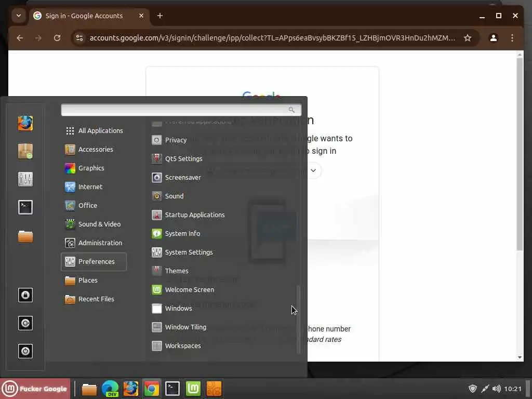This screenshot has width=532, height=399.
Task: Click the Logout icon in the menu sidebar
Action: 25,323
